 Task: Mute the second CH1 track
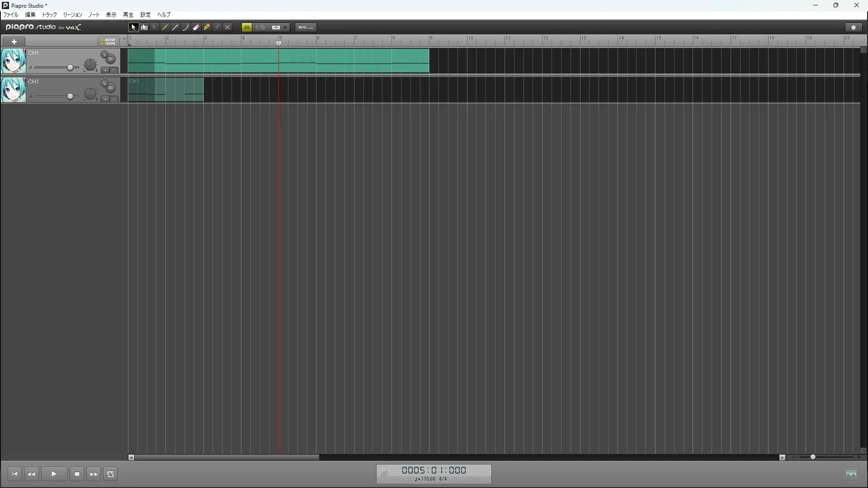pos(111,88)
